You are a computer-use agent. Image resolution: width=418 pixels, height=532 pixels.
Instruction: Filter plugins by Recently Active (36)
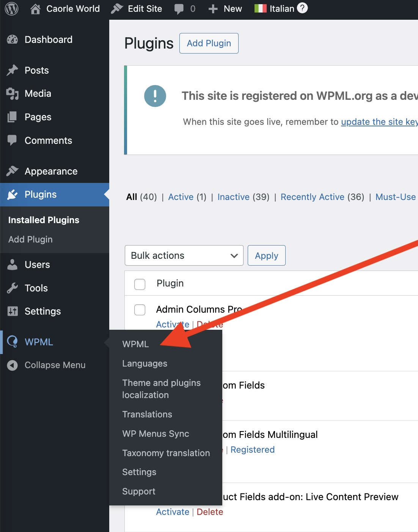322,197
